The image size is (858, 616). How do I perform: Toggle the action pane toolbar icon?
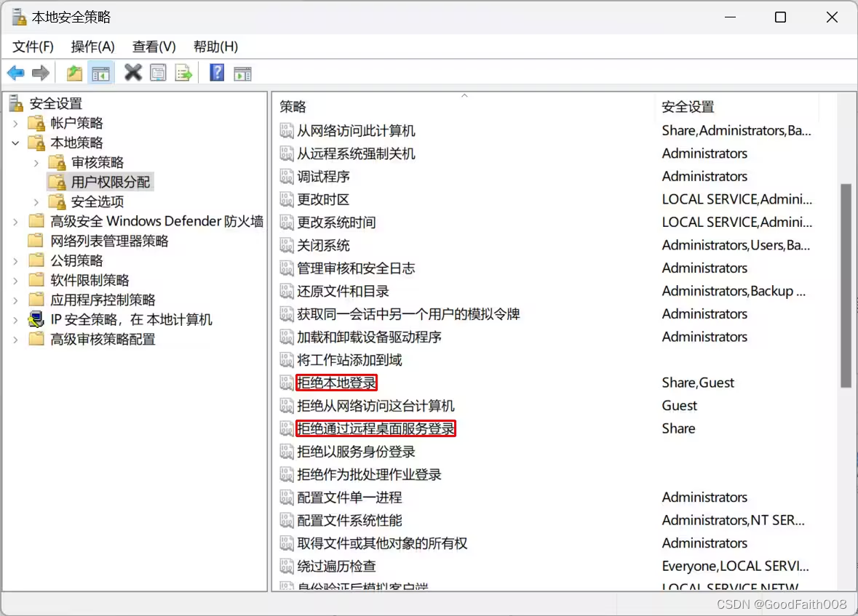point(242,73)
